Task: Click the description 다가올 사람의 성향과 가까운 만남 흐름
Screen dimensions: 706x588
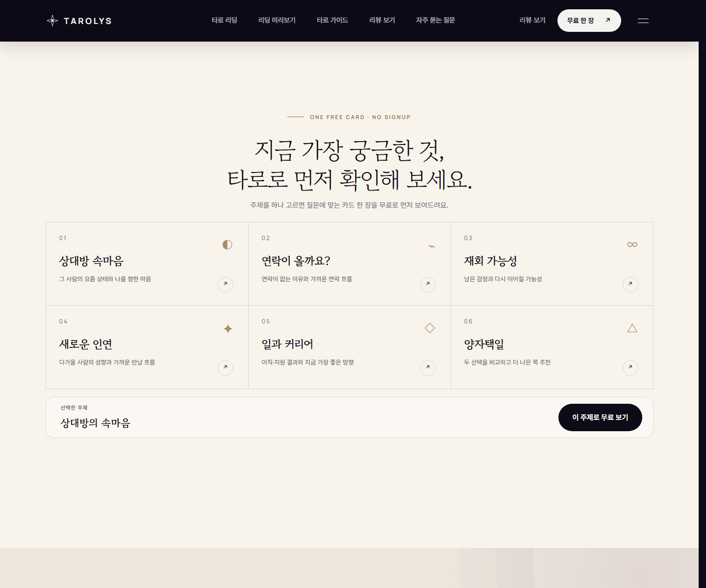Action: 107,362
